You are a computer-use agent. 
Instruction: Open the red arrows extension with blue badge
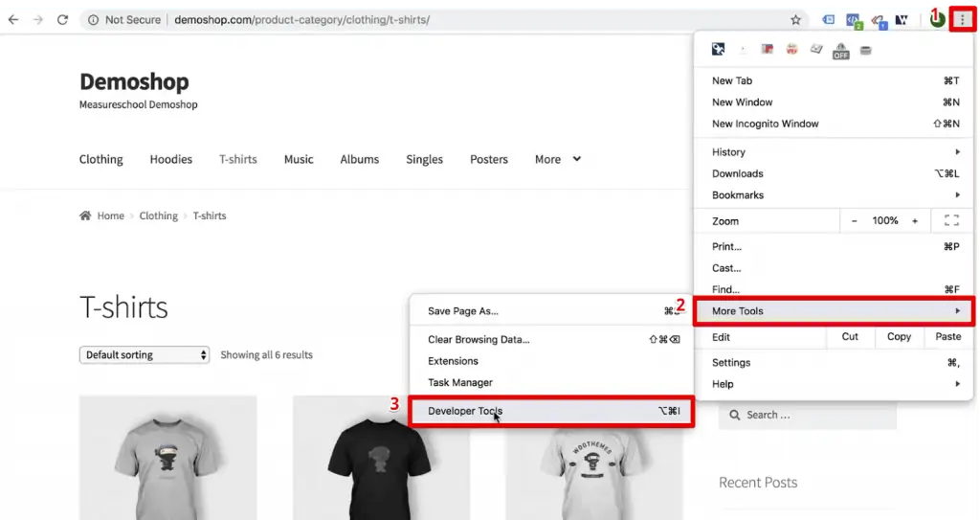tap(879, 21)
